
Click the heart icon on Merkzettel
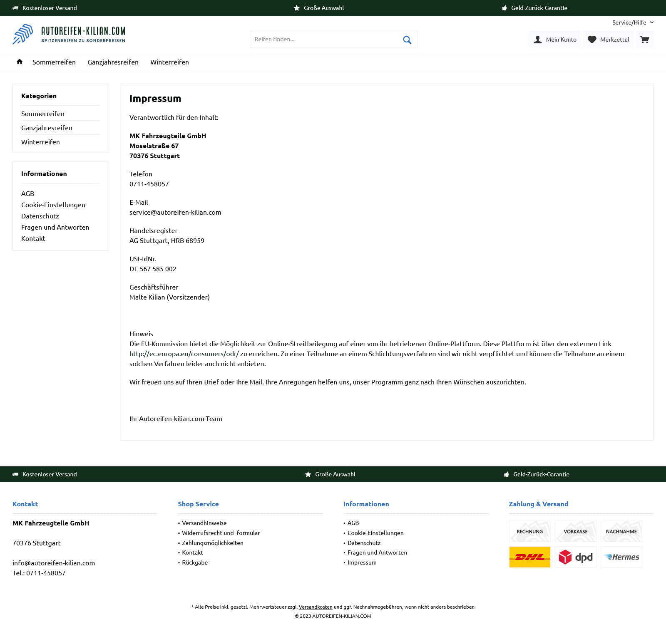pyautogui.click(x=592, y=40)
